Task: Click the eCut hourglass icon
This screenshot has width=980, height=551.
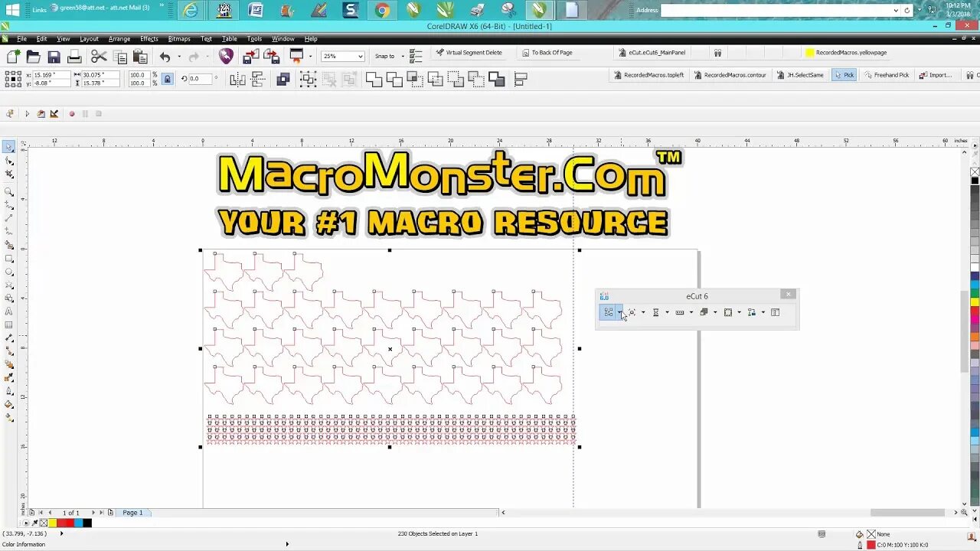Action: tap(655, 312)
